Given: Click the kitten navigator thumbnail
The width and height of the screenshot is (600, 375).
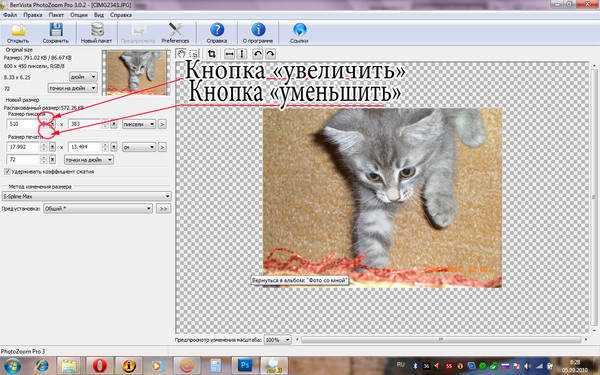Looking at the screenshot, I should pos(137,73).
